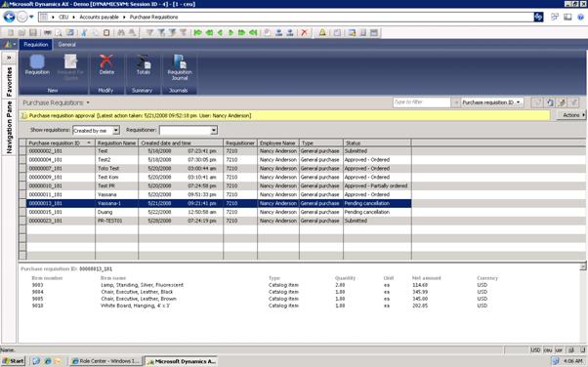Sort by Purchase requisition ID column header
Screen dimensions: 588x367
pos(61,143)
